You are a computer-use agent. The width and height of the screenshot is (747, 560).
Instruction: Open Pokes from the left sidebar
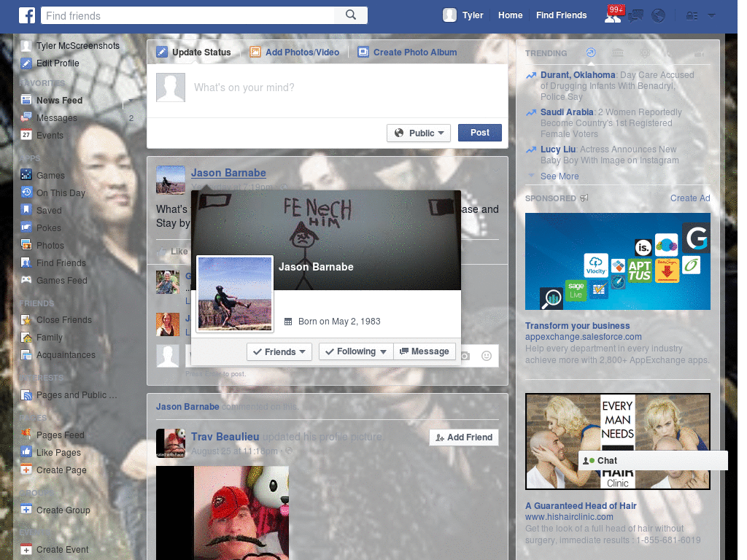click(x=50, y=227)
